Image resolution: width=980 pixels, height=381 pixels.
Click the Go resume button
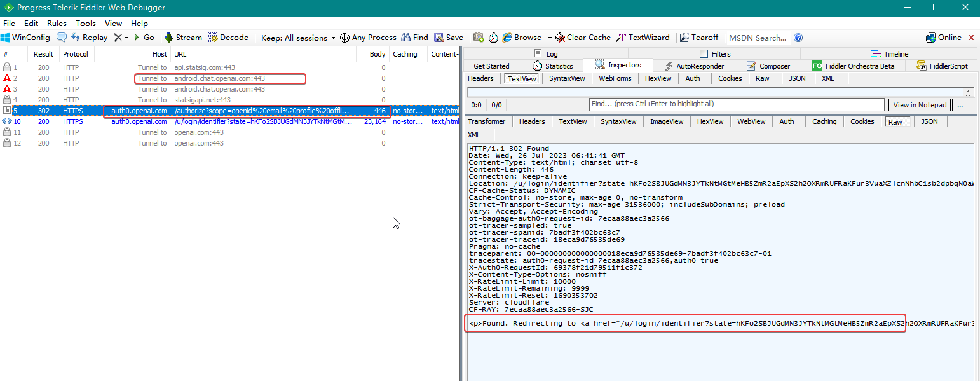144,38
